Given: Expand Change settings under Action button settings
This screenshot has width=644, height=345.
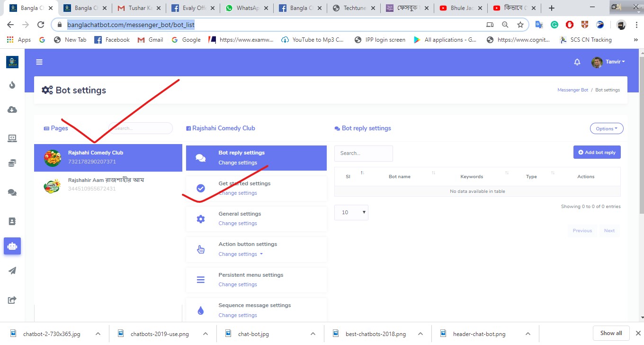Looking at the screenshot, I should pos(241,254).
